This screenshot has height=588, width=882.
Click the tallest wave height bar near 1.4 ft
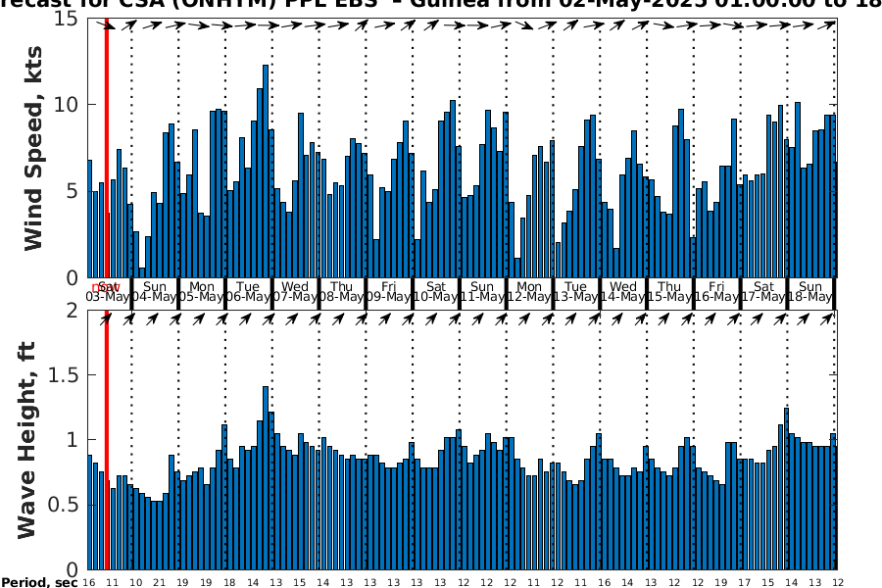(x=266, y=478)
